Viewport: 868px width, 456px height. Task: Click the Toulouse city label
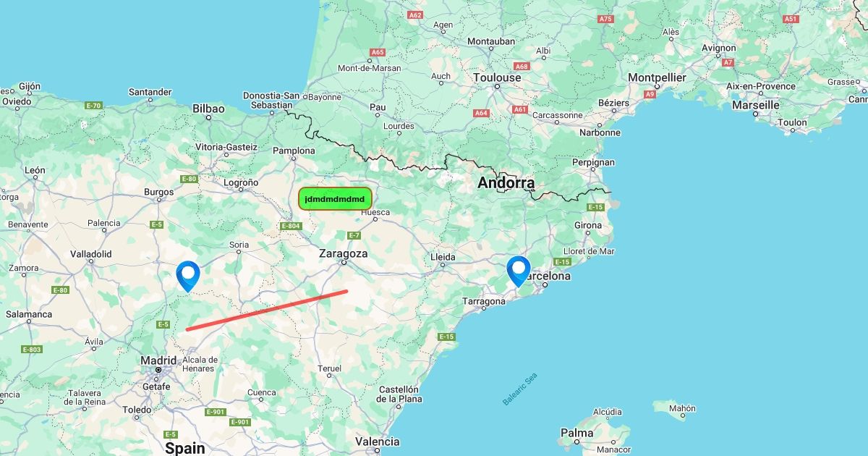[497, 77]
